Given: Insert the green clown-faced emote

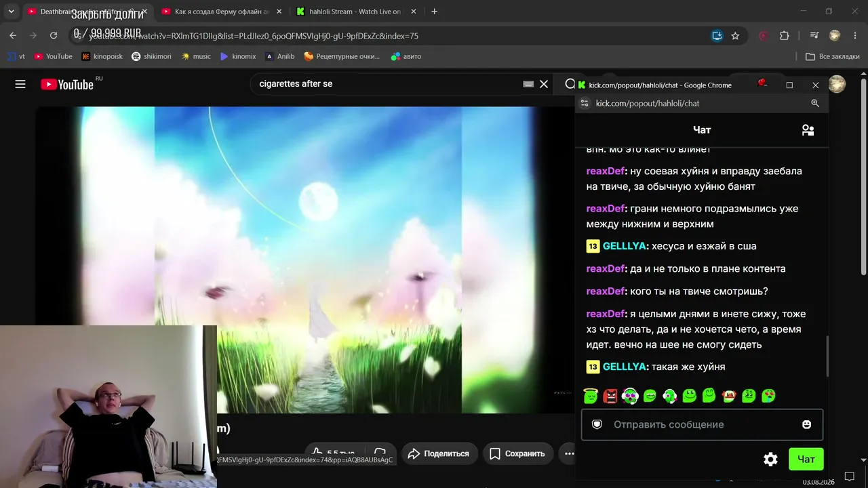Looking at the screenshot, I should [729, 396].
